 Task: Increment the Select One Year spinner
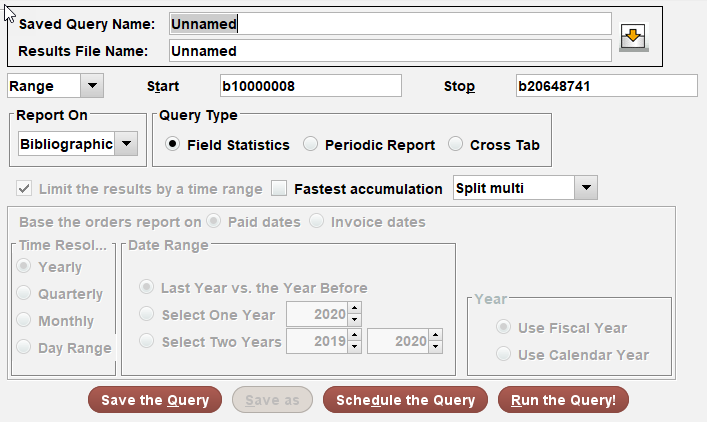point(355,308)
